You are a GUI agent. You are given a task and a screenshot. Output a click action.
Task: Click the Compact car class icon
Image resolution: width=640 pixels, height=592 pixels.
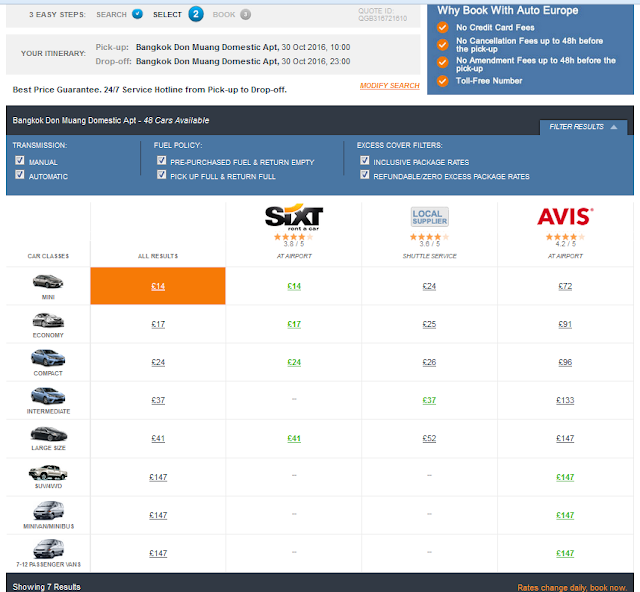click(x=48, y=358)
